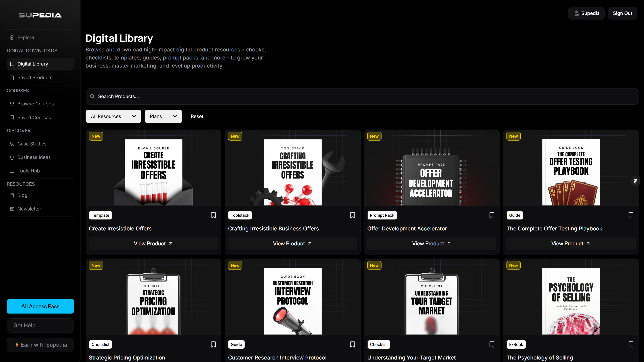Click the lightning bolt icon on Earn with Supedia
644x362 pixels.
[x=17, y=345]
